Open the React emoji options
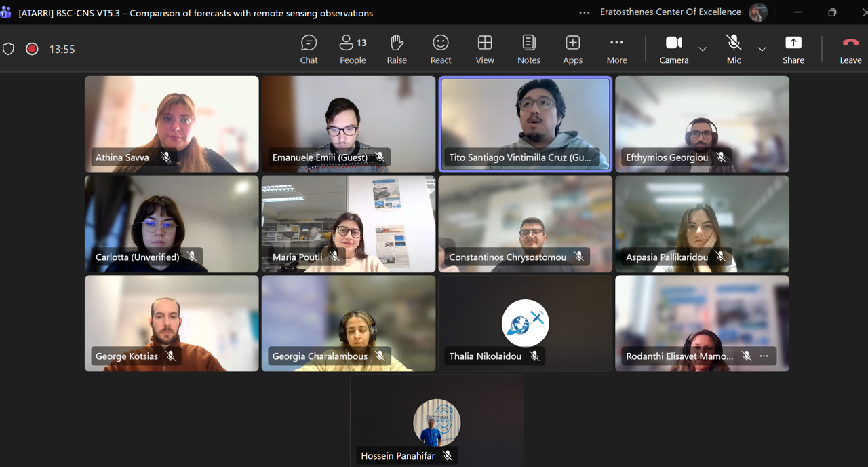The height and width of the screenshot is (467, 868). (441, 50)
